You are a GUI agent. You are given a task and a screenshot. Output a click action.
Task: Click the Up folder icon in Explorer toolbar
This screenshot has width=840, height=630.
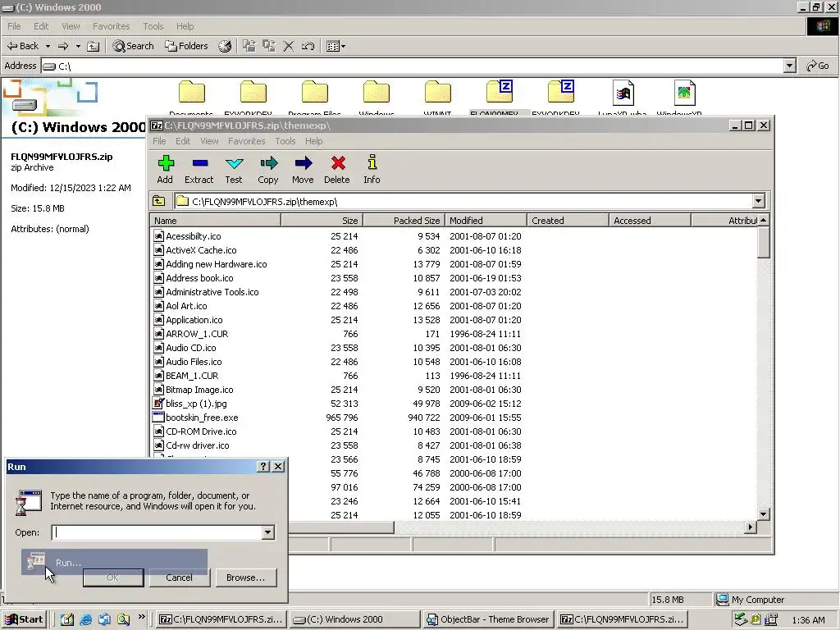click(94, 46)
